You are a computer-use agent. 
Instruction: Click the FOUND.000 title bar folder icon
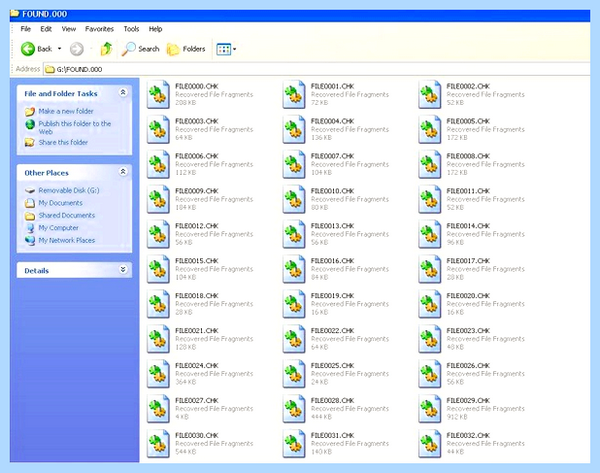[x=15, y=14]
